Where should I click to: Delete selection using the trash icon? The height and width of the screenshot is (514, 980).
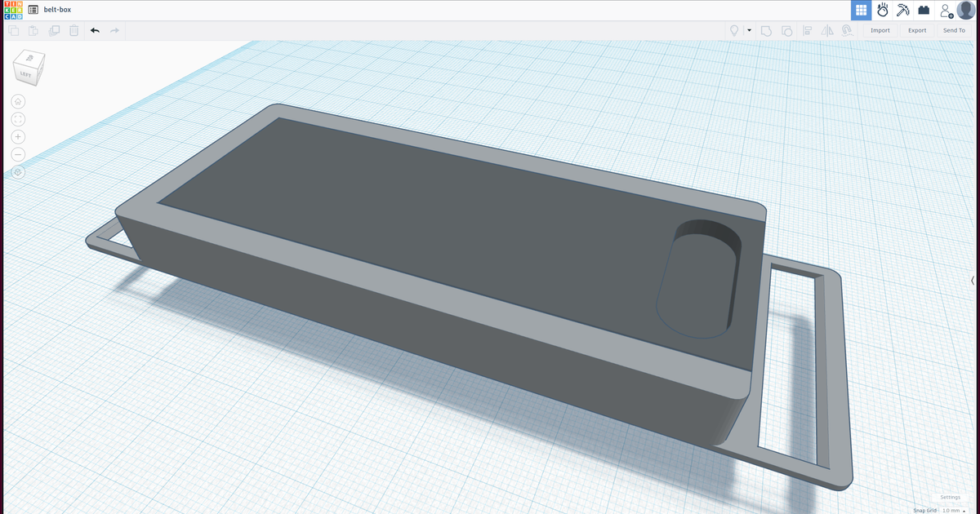coord(73,30)
